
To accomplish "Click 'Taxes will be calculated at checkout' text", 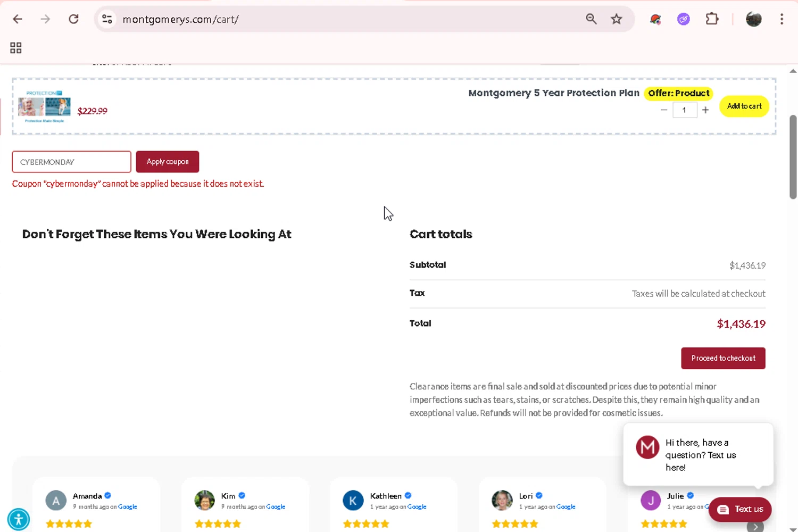I will [699, 294].
